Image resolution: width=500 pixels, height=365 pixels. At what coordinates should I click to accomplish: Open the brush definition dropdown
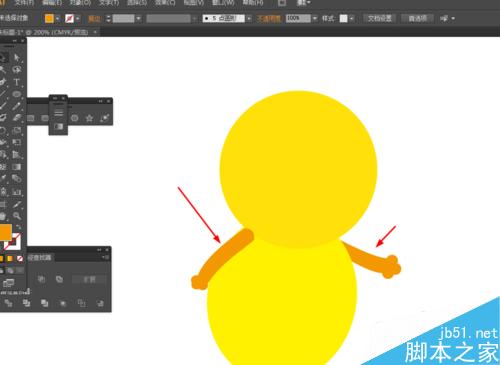[x=249, y=19]
